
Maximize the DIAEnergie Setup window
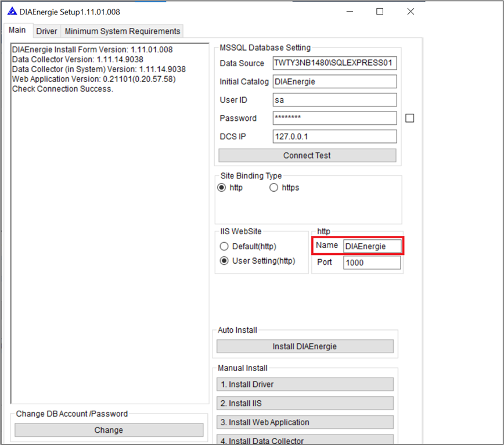pos(380,12)
